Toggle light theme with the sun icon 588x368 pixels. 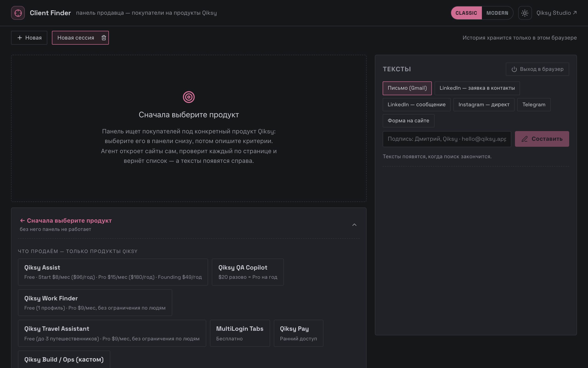pos(525,13)
